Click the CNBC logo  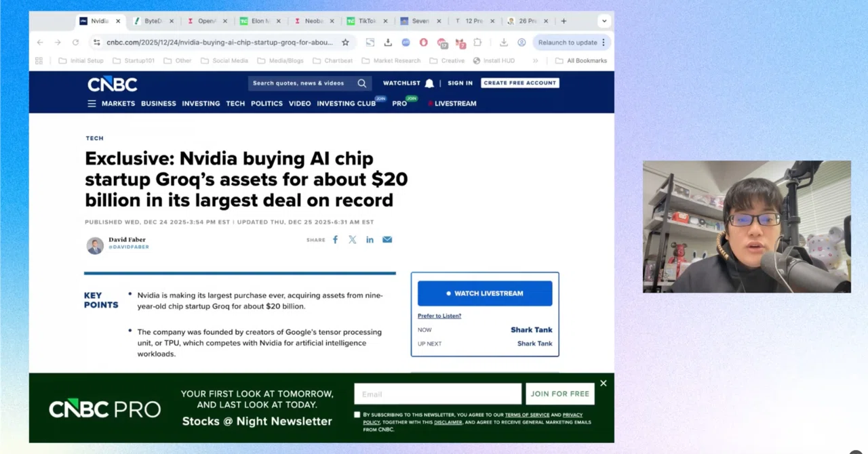(x=112, y=84)
